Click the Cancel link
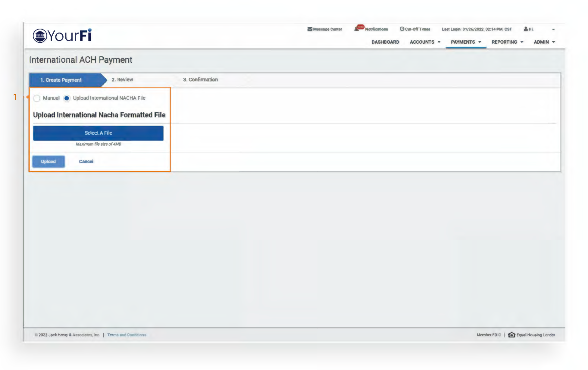Image resolution: width=588 pixels, height=370 pixels. [86, 161]
